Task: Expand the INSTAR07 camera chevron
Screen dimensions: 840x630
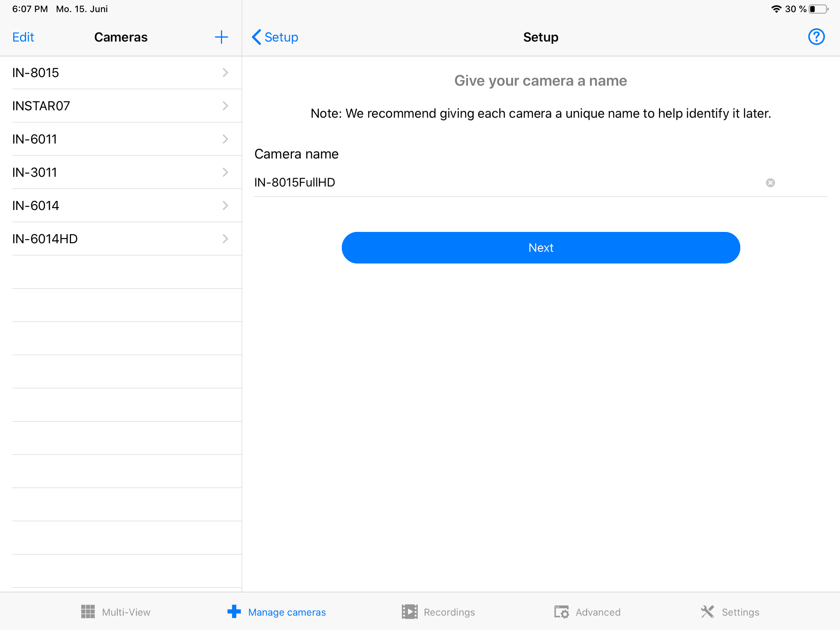Action: (225, 106)
